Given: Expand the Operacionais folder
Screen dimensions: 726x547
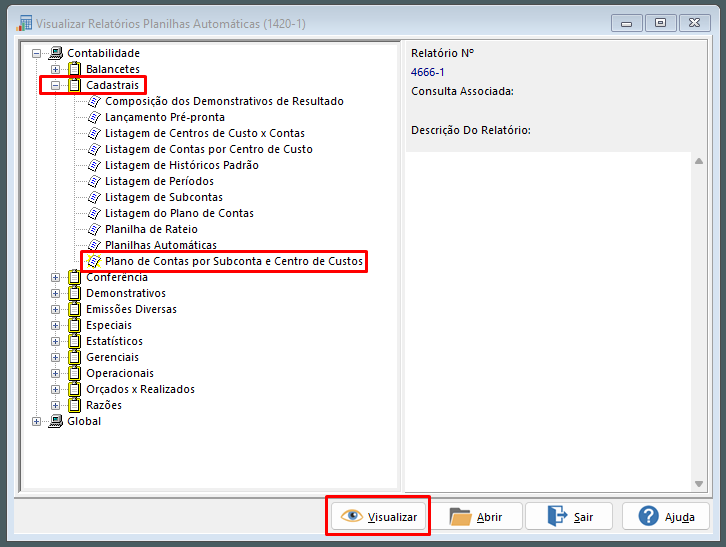Looking at the screenshot, I should [x=55, y=374].
